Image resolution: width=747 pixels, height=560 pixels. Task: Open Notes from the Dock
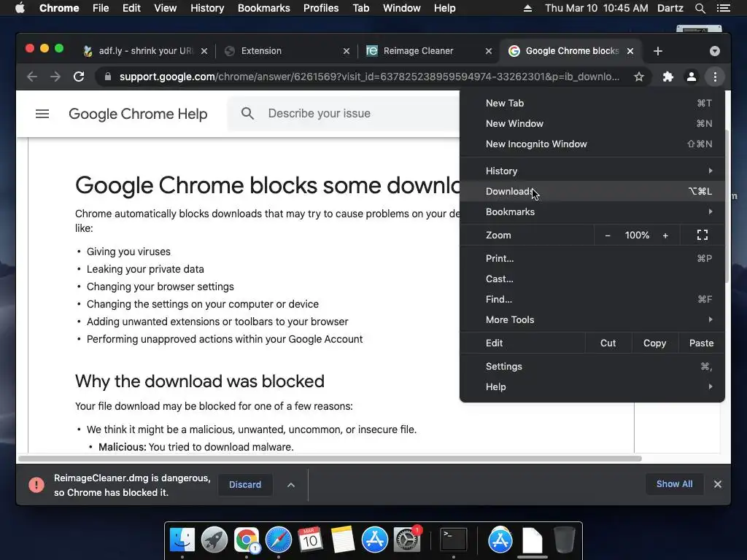(343, 540)
